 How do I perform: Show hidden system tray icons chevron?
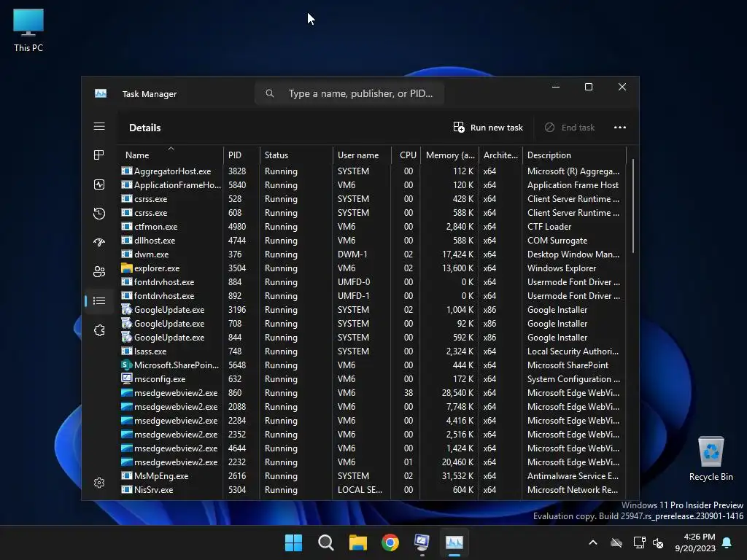(593, 542)
